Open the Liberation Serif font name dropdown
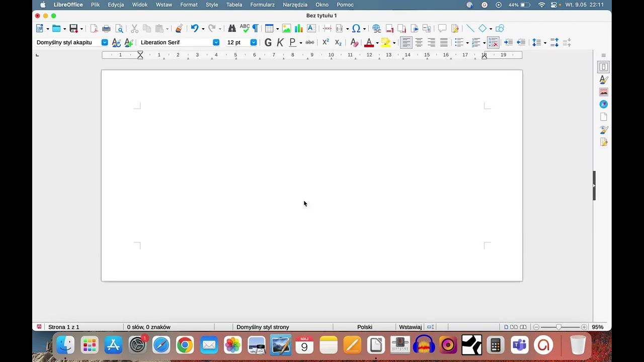Viewport: 644px width, 362px height. click(x=216, y=42)
